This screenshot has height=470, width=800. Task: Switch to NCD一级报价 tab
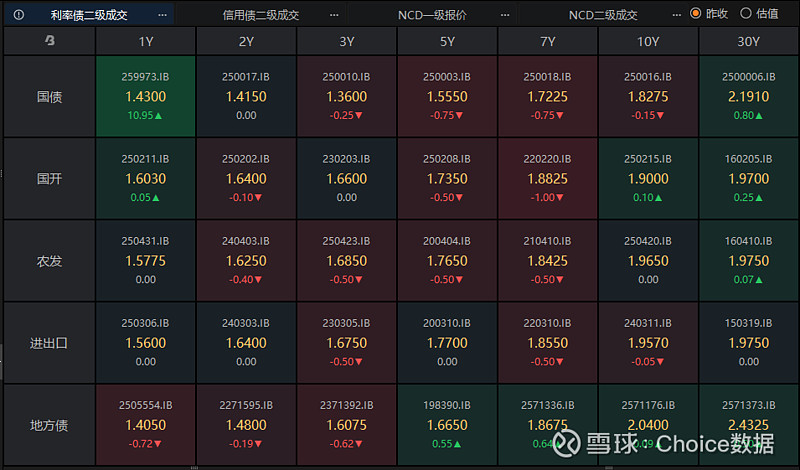click(432, 15)
